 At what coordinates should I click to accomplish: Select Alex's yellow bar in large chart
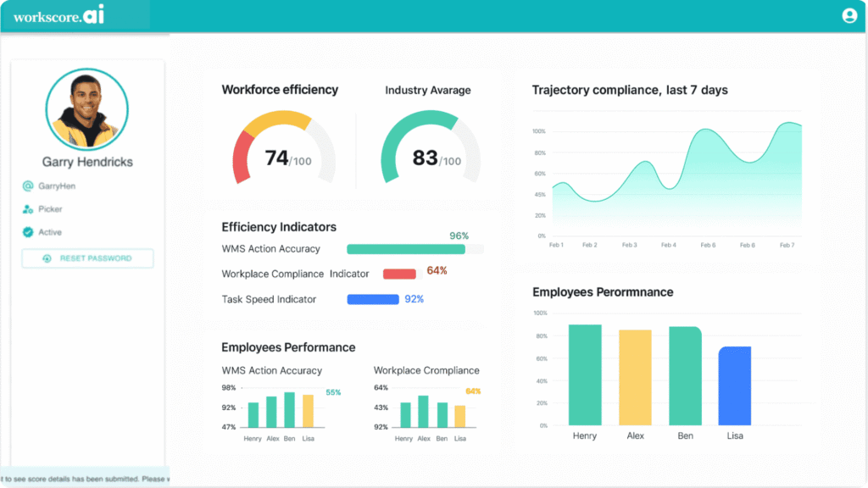(x=635, y=377)
